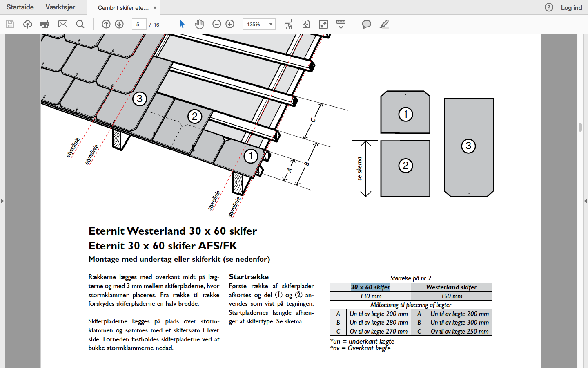The image size is (588, 368).
Task: Click the page number input field
Action: 139,24
